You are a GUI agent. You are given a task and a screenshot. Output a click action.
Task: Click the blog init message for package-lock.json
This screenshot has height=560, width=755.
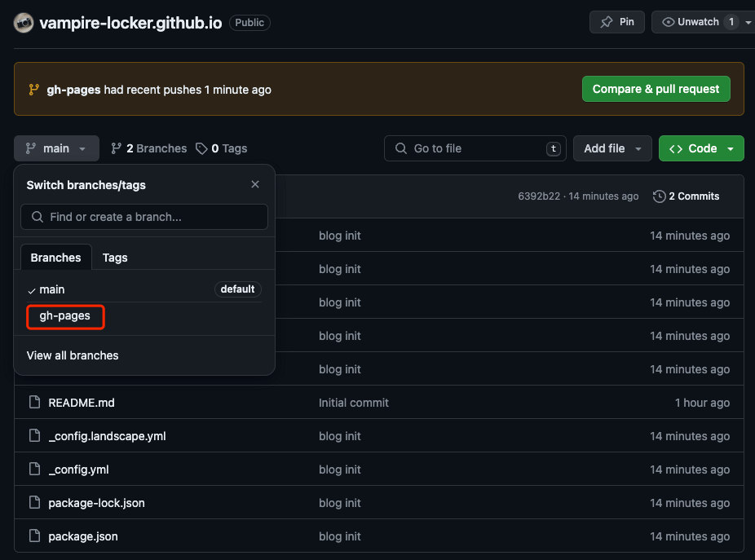pos(339,503)
